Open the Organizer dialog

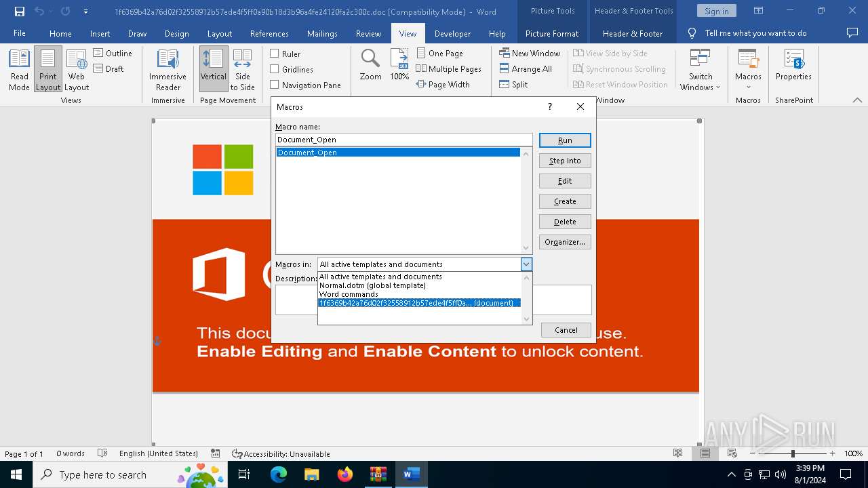[x=565, y=242]
